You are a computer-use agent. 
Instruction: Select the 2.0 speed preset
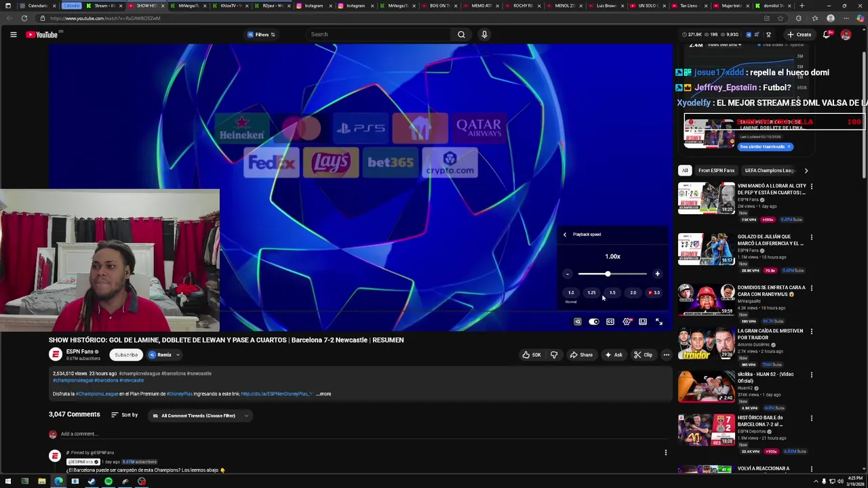point(633,293)
